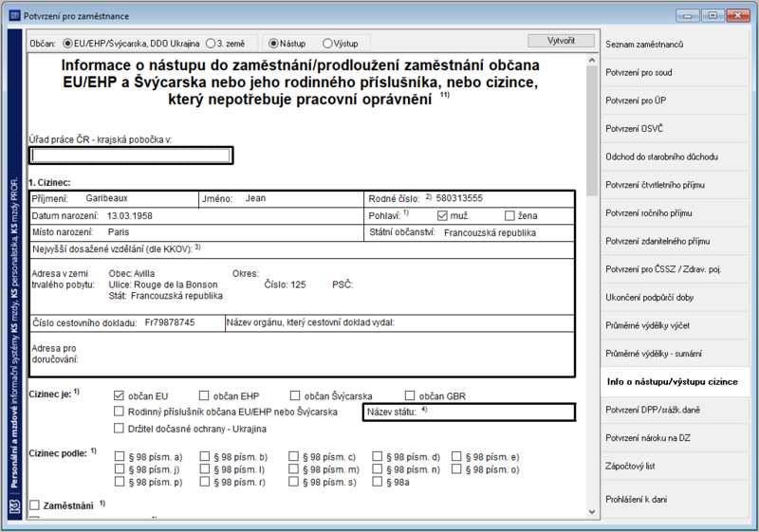Open Potvrzení DPP/srážk.daně
Image resolution: width=759 pixels, height=532 pixels.
click(675, 410)
